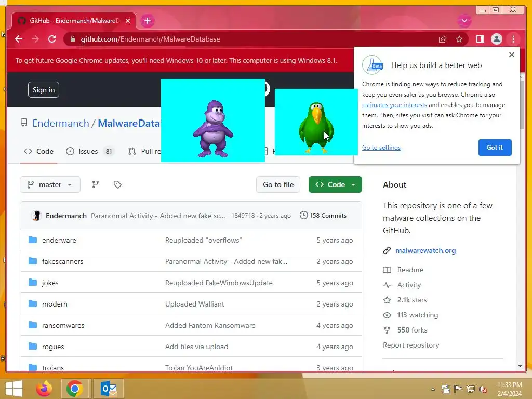View the 158 Commits history

(x=323, y=216)
